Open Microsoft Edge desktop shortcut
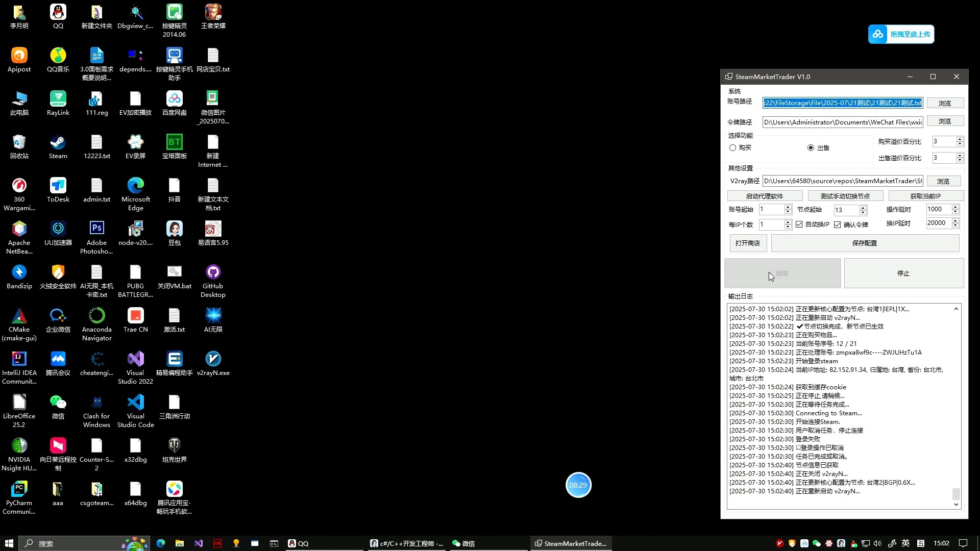The height and width of the screenshot is (551, 980). tap(135, 194)
